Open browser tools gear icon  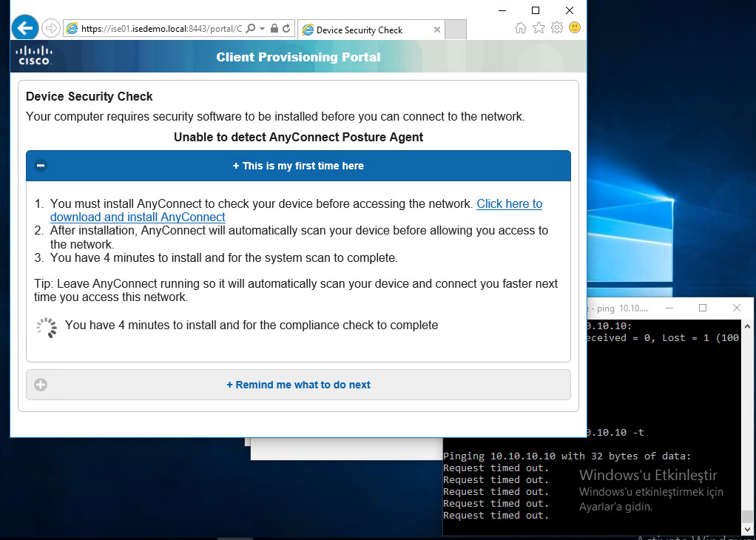pyautogui.click(x=557, y=27)
